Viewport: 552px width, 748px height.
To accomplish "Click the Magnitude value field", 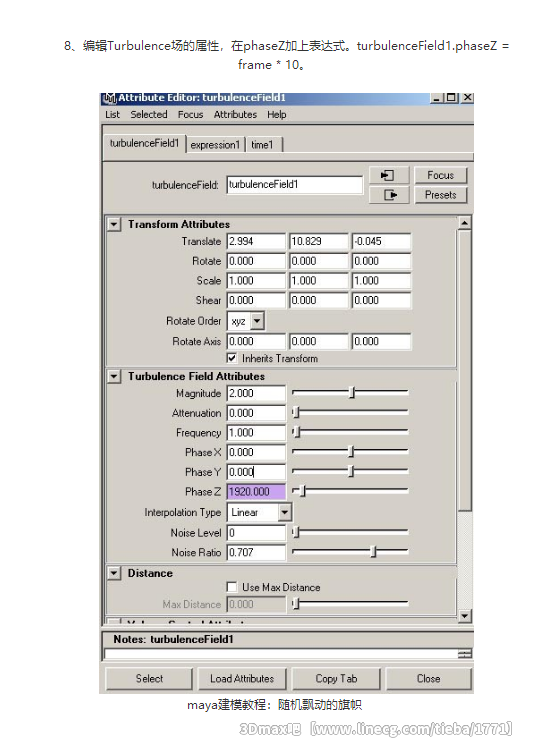I will (x=256, y=394).
